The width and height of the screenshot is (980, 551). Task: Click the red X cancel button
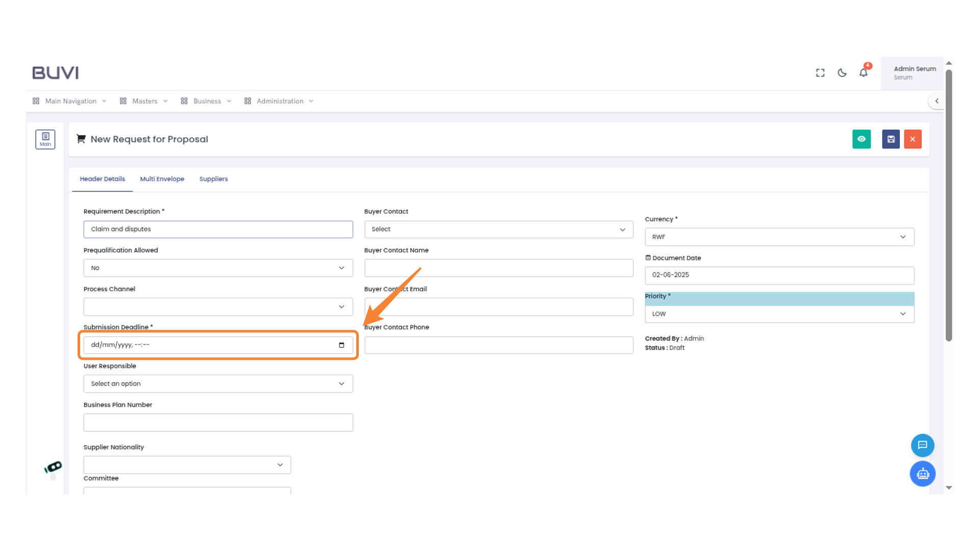tap(913, 139)
